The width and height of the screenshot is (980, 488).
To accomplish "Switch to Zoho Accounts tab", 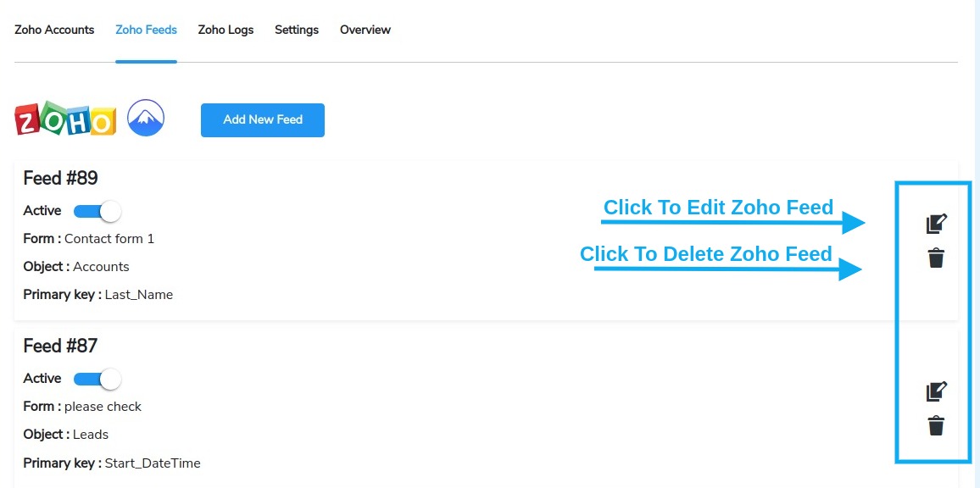I will (54, 30).
